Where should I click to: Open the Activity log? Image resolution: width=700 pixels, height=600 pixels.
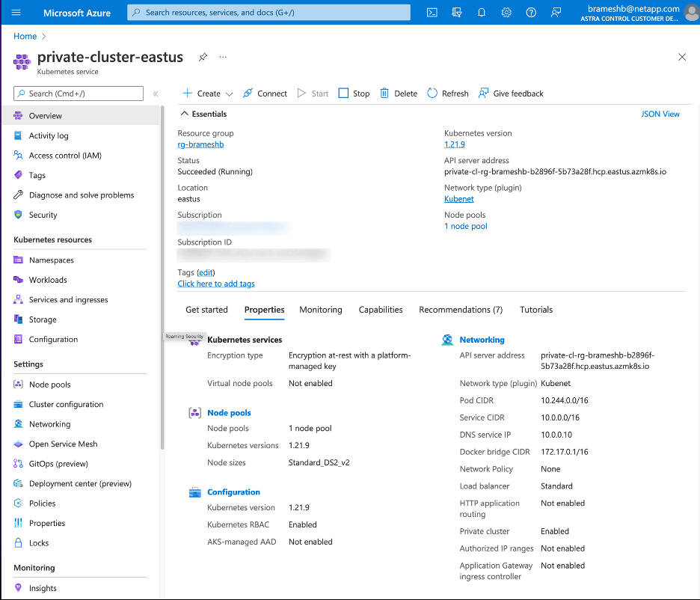(x=49, y=135)
